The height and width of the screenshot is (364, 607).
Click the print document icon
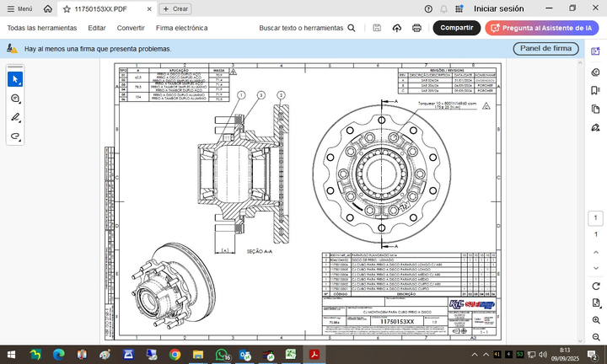[416, 28]
